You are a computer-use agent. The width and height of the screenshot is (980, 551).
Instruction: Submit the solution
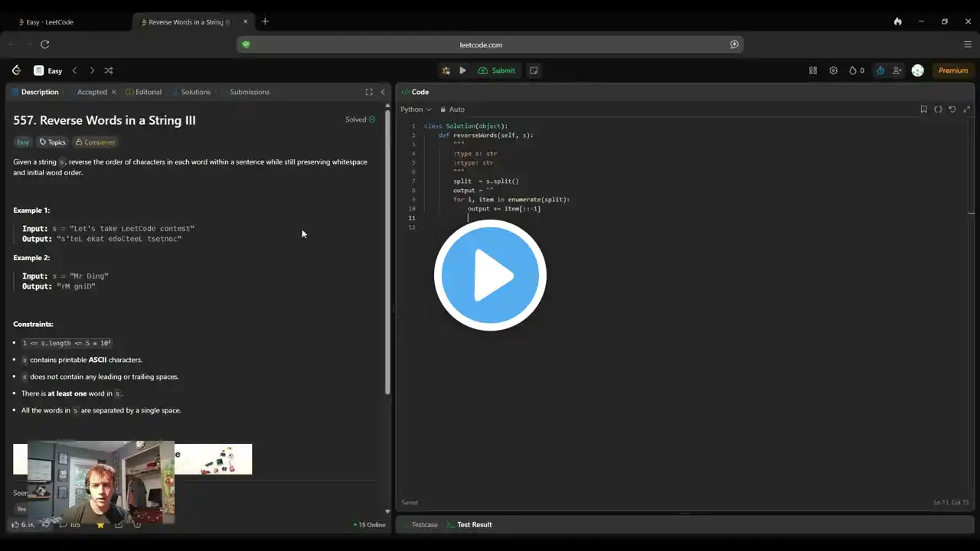click(x=497, y=70)
